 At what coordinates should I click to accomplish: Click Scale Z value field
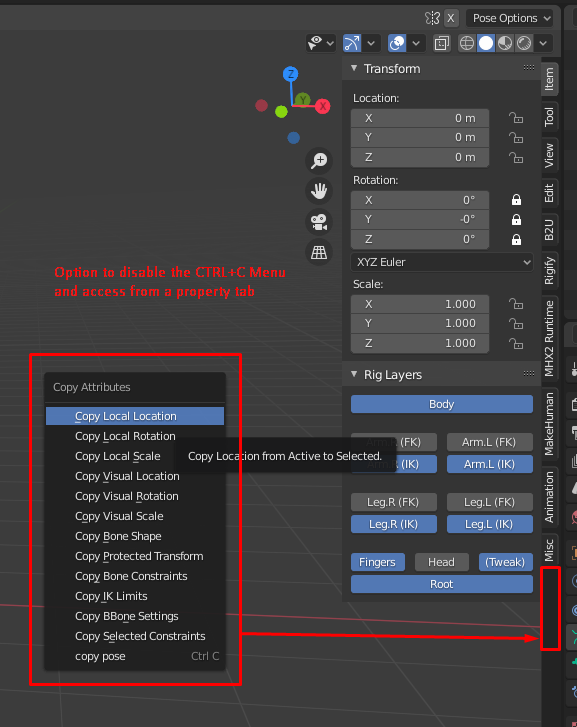420,343
